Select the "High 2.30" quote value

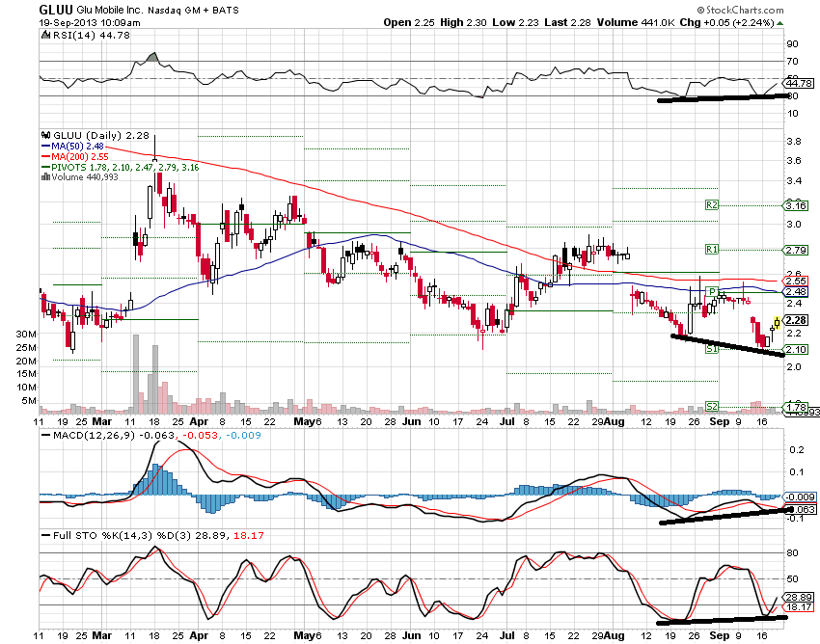(463, 22)
